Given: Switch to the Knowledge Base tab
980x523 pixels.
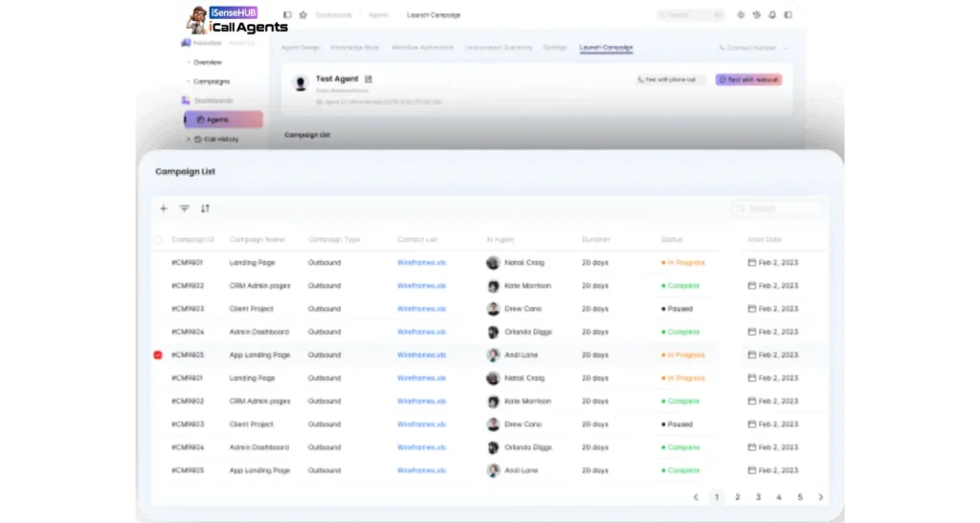Looking at the screenshot, I should click(355, 48).
